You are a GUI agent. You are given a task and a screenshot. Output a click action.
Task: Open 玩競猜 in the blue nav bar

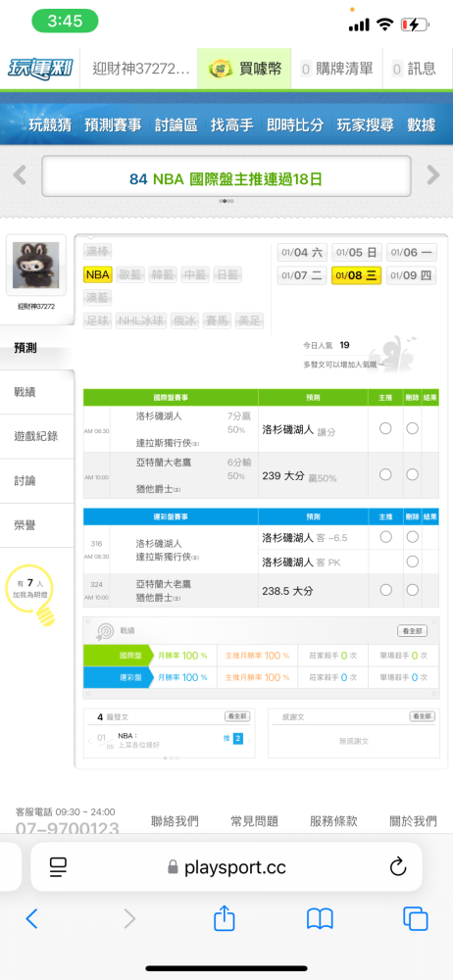[x=50, y=124]
